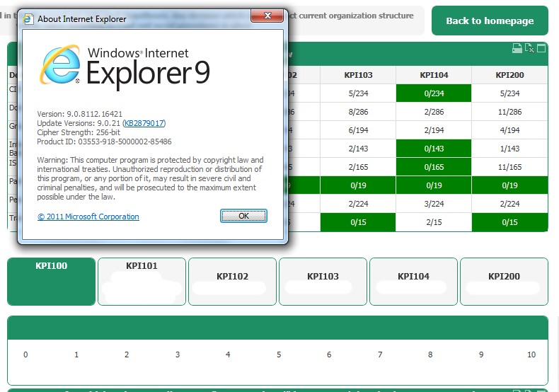Screen dimensions: 559x392
Task: Select the 0/19 cell under KPI103
Action: [x=358, y=185]
